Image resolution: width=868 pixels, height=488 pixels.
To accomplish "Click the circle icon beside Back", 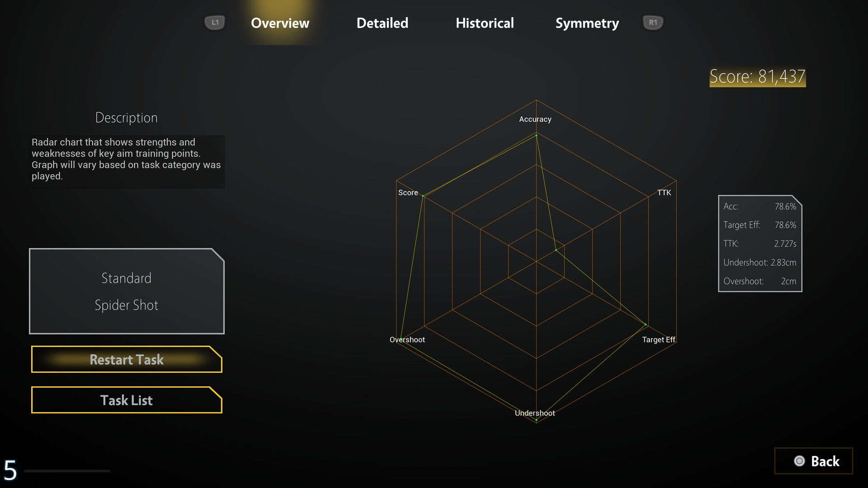I will (x=799, y=461).
